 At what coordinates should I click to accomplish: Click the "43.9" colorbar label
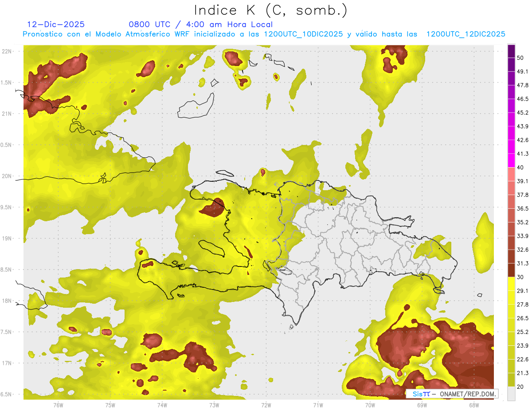pos(523,126)
